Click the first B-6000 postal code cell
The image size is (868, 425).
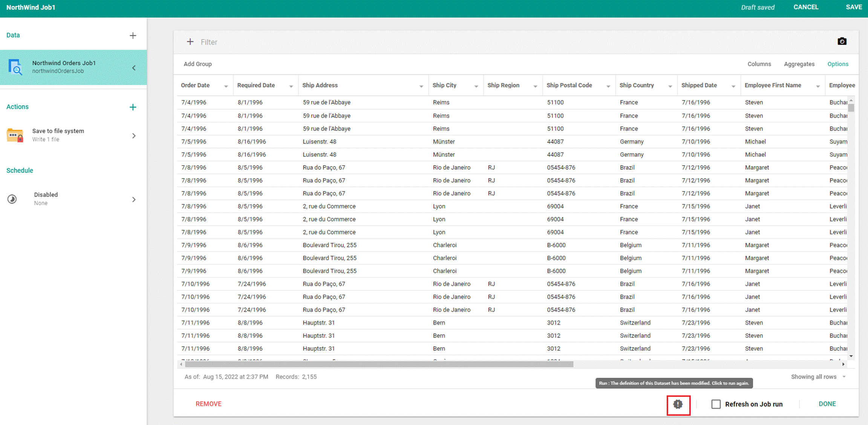tap(556, 245)
